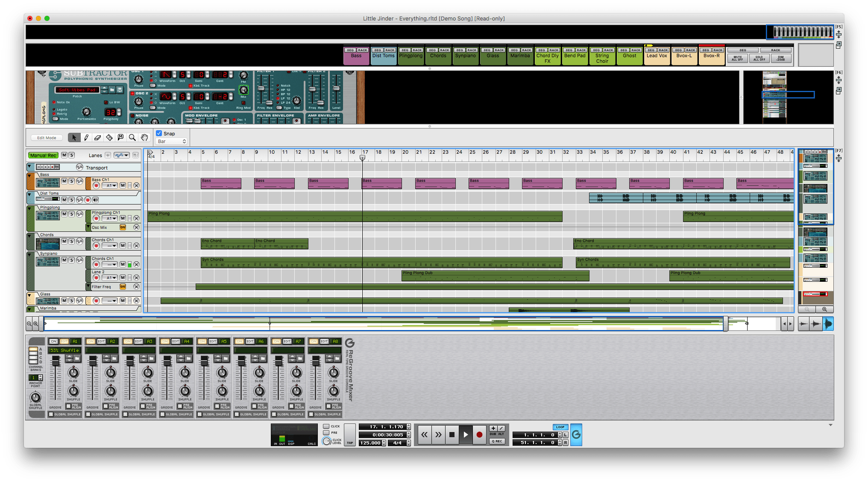Toggle Dsc Mix ON button for Pingplong
Image resolution: width=868 pixels, height=482 pixels.
[124, 228]
